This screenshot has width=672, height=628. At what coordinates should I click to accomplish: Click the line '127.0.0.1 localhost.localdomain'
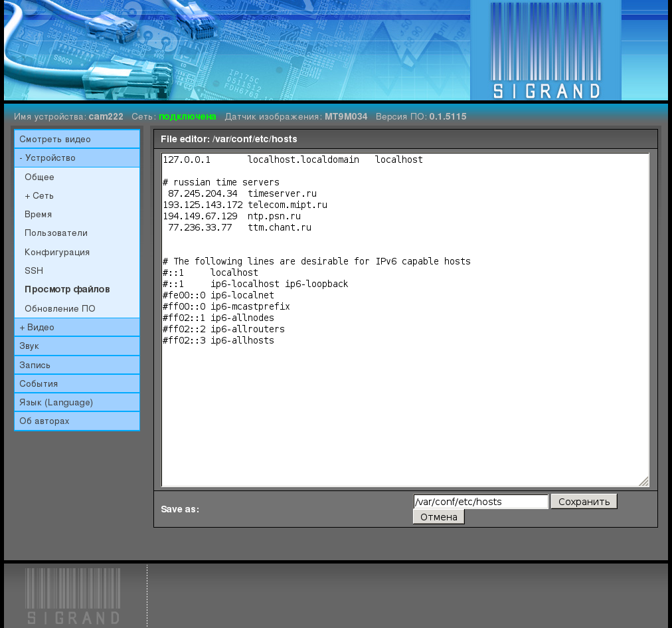click(293, 159)
